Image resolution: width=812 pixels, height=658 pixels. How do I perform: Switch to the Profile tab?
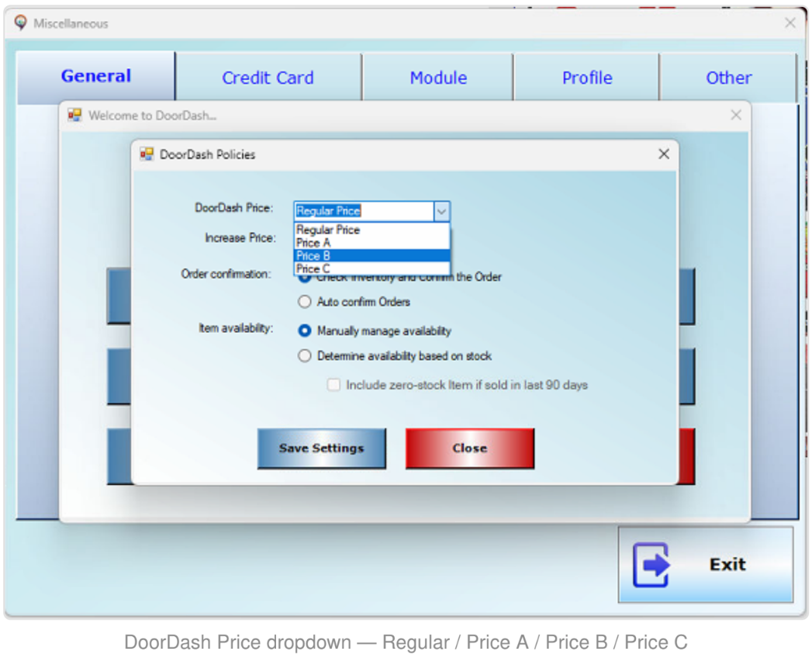click(x=587, y=78)
